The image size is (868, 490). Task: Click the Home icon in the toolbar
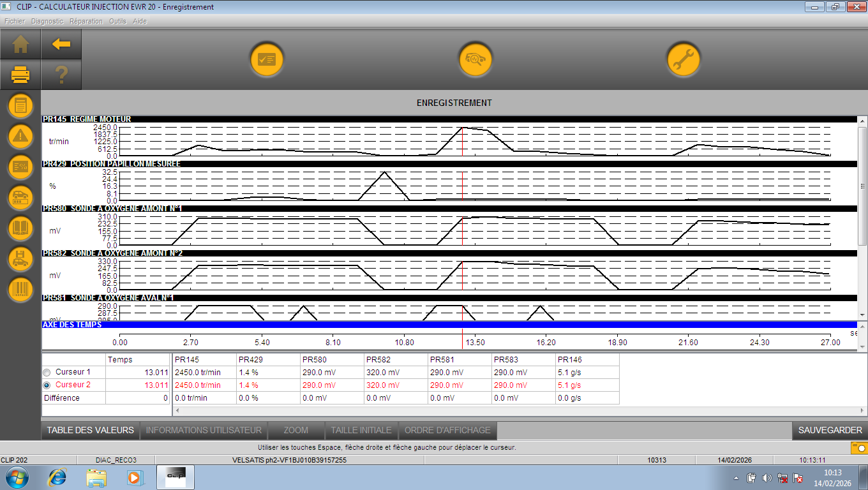[x=20, y=45]
